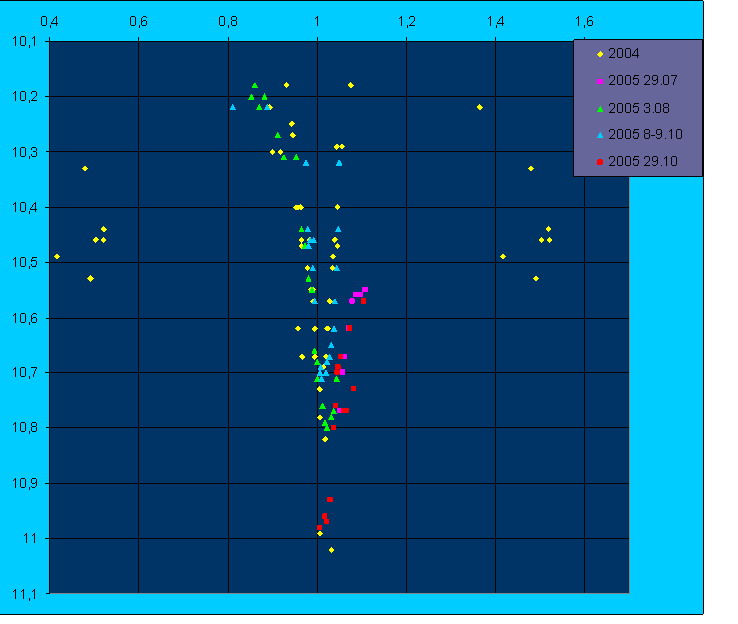Click the 1 label on top axis
This screenshot has width=738, height=624.
click(x=317, y=22)
